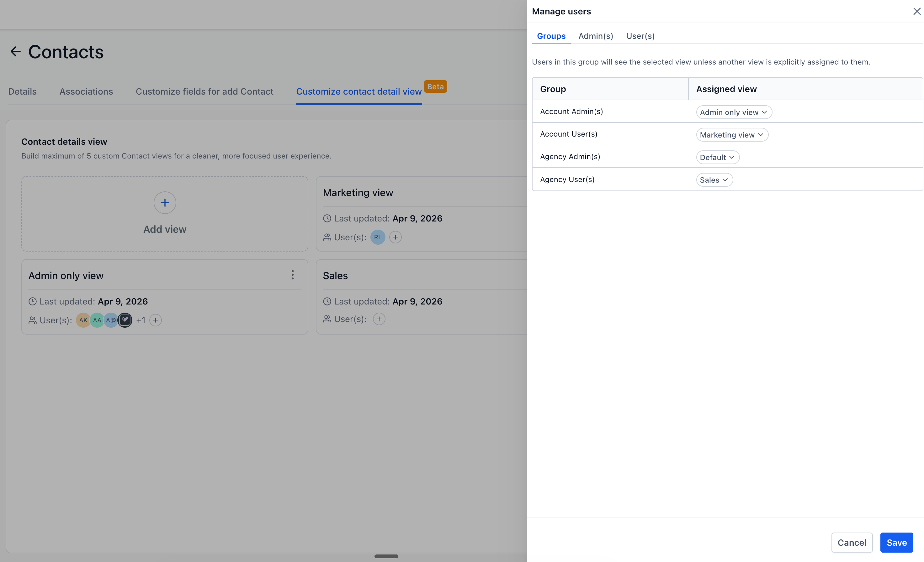Expand Agency User(s) Sales dropdown
The image size is (924, 562).
(x=714, y=180)
